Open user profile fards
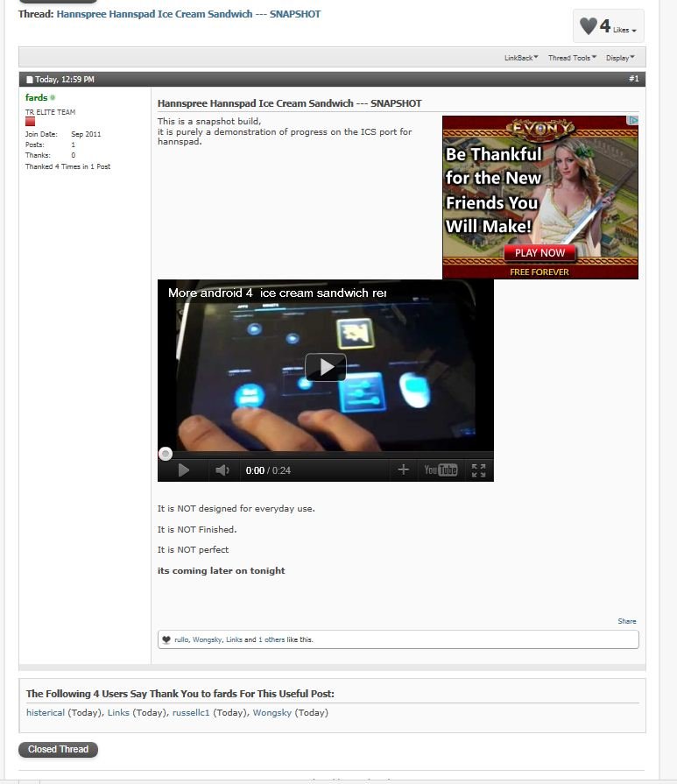The height and width of the screenshot is (784, 677). click(x=37, y=97)
